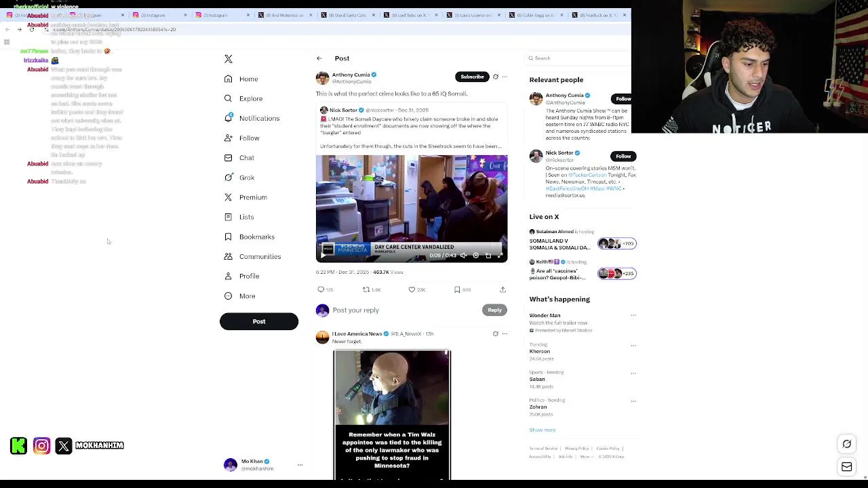This screenshot has height=488, width=868.
Task: Open Chat in the sidebar
Action: click(239, 158)
